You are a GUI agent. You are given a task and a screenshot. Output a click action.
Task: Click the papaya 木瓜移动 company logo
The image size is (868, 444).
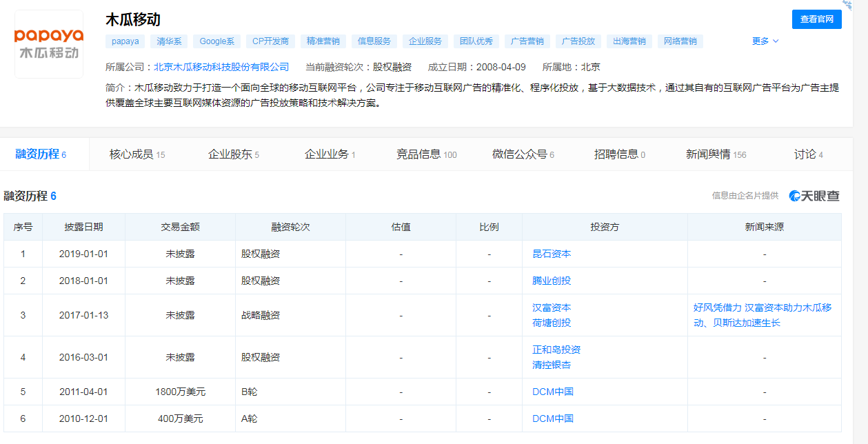(x=49, y=44)
